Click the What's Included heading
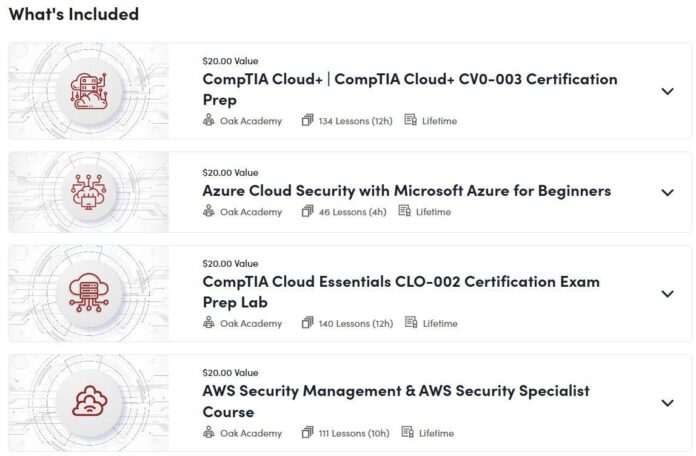This screenshot has width=696, height=456. [74, 14]
